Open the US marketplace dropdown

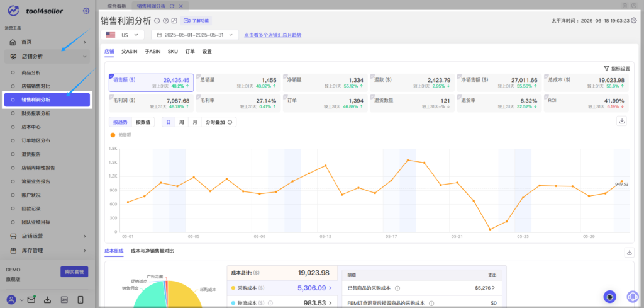[x=122, y=35]
